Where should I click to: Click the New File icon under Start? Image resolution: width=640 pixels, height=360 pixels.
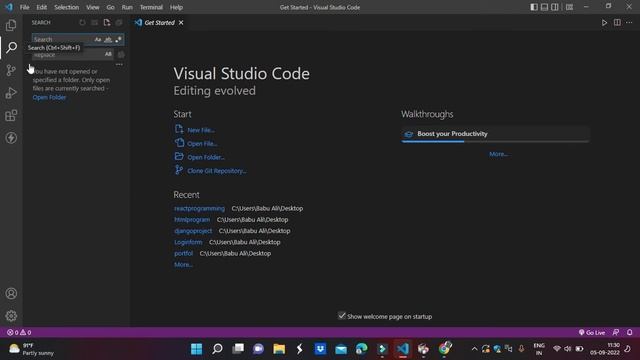point(179,129)
